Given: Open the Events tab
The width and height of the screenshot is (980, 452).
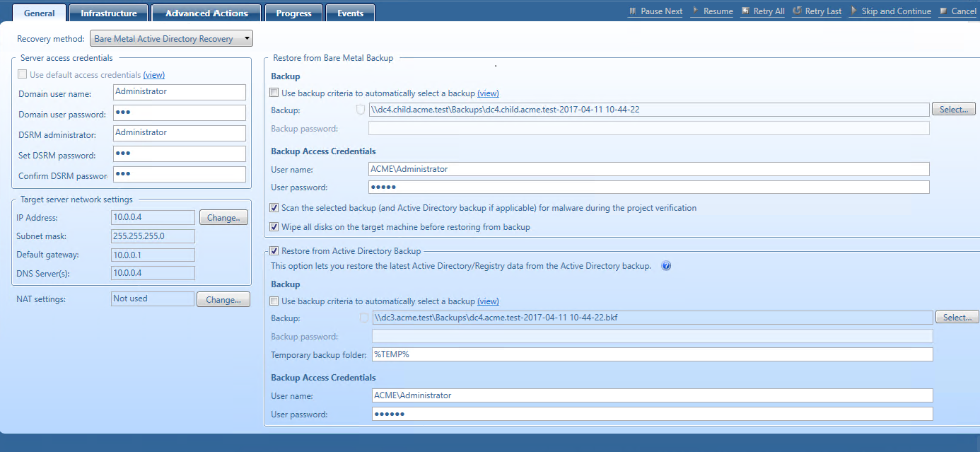Looking at the screenshot, I should click(351, 13).
